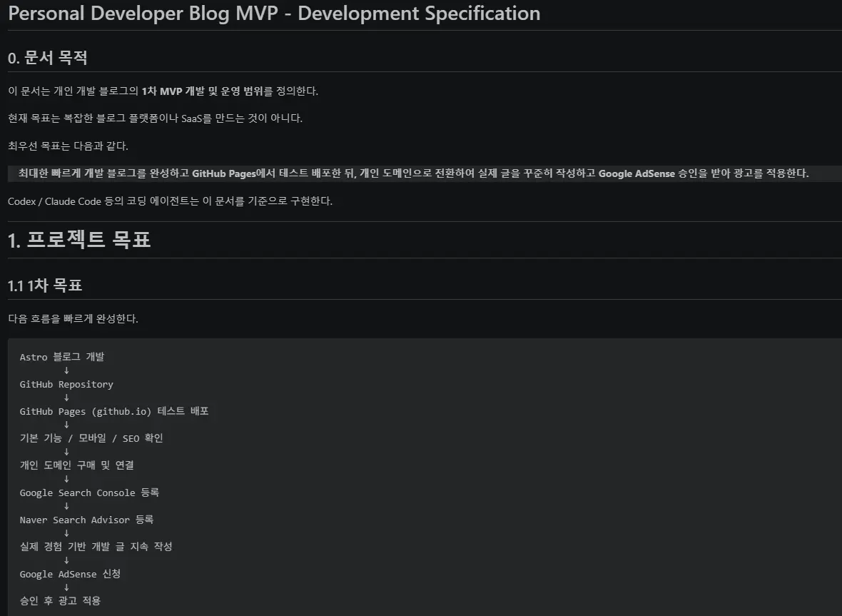
Task: Click the code line "Naver Search Advisor 등록"
Action: [x=86, y=520]
